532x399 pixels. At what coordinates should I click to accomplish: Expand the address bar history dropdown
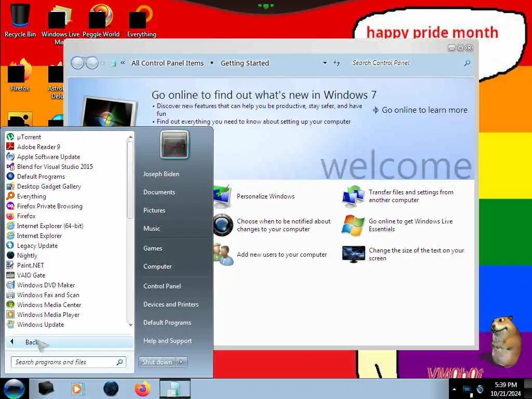325,63
